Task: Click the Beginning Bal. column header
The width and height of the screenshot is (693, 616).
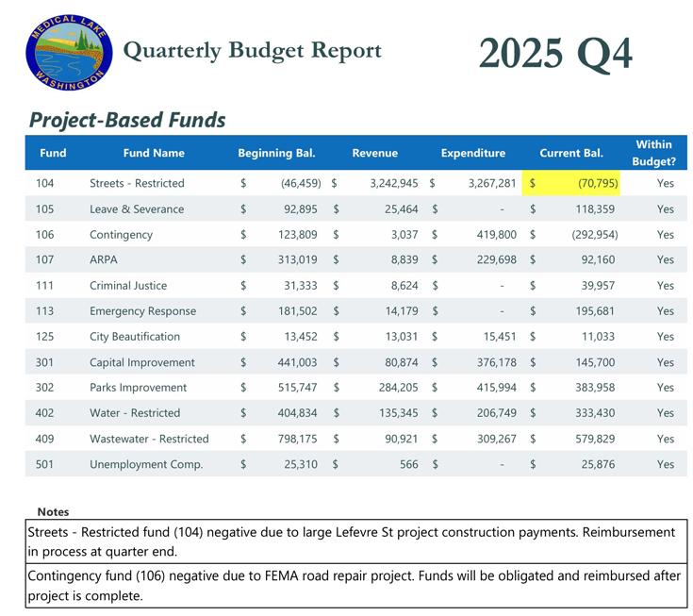Action: [x=276, y=153]
